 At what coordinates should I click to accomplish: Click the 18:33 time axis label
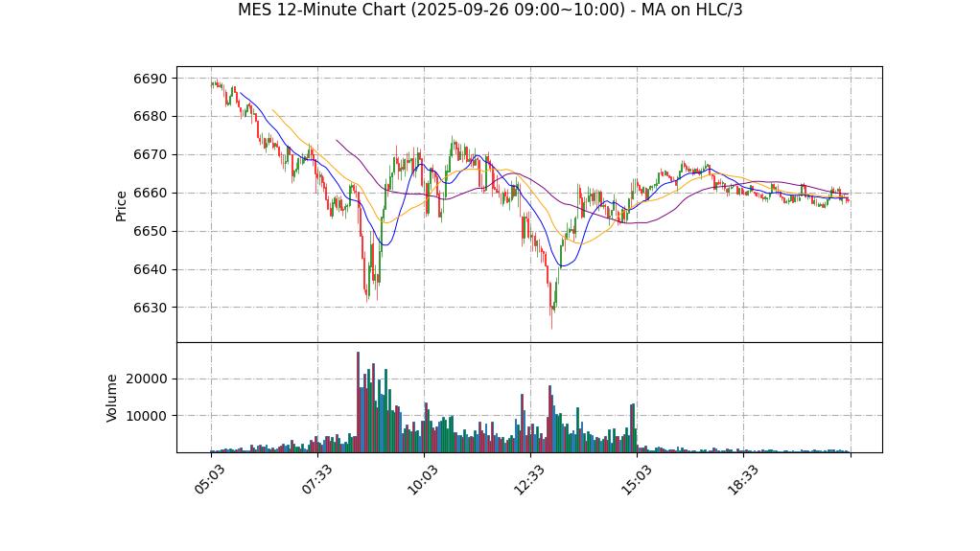[742, 480]
